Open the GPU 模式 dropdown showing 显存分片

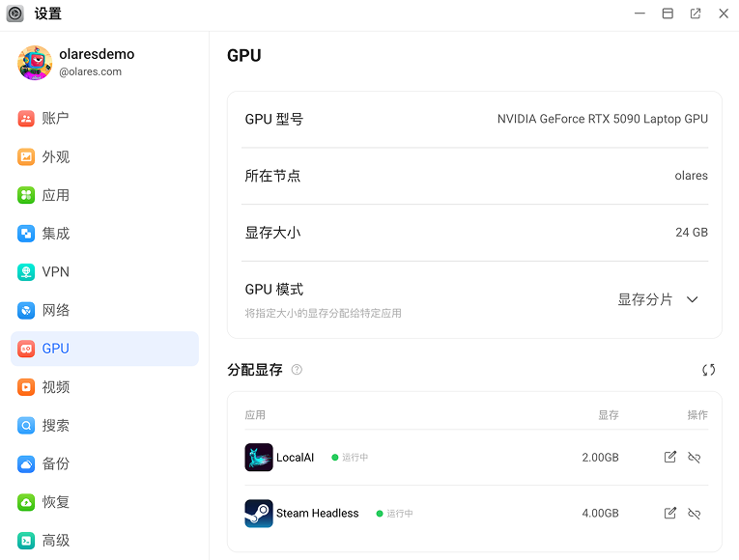click(658, 299)
